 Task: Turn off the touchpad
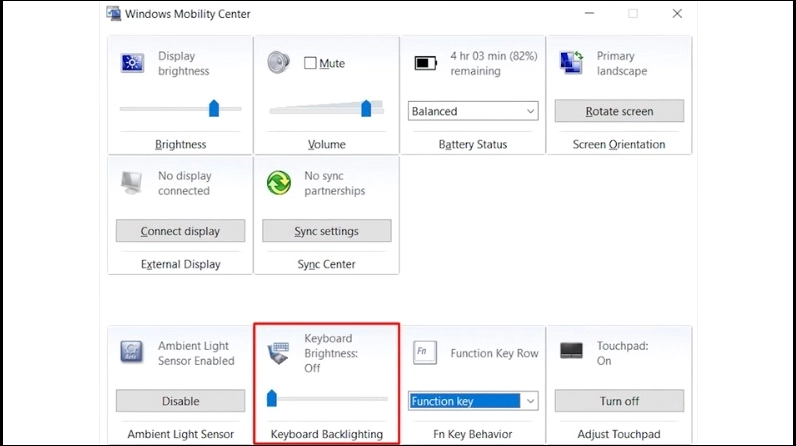point(619,401)
